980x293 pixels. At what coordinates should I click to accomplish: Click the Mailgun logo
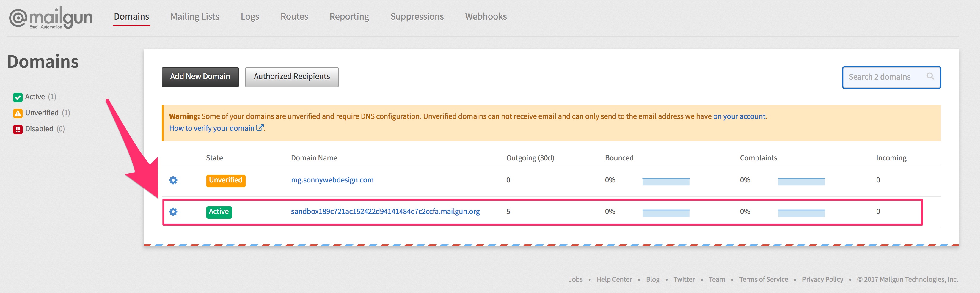(51, 18)
